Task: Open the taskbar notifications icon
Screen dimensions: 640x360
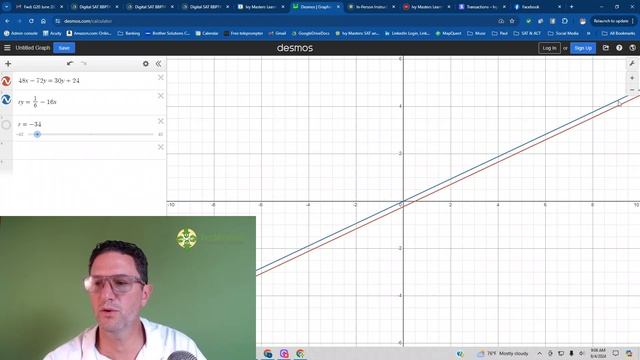Action: [x=616, y=353]
